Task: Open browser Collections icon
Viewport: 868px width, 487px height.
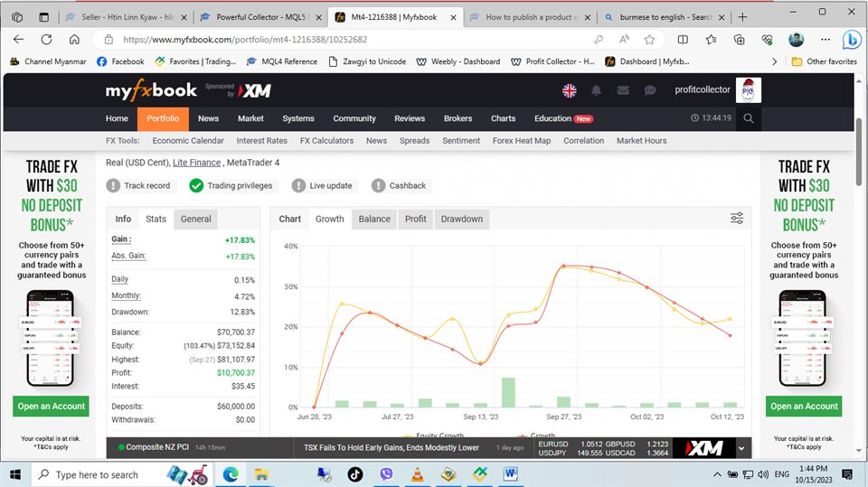Action: point(739,39)
